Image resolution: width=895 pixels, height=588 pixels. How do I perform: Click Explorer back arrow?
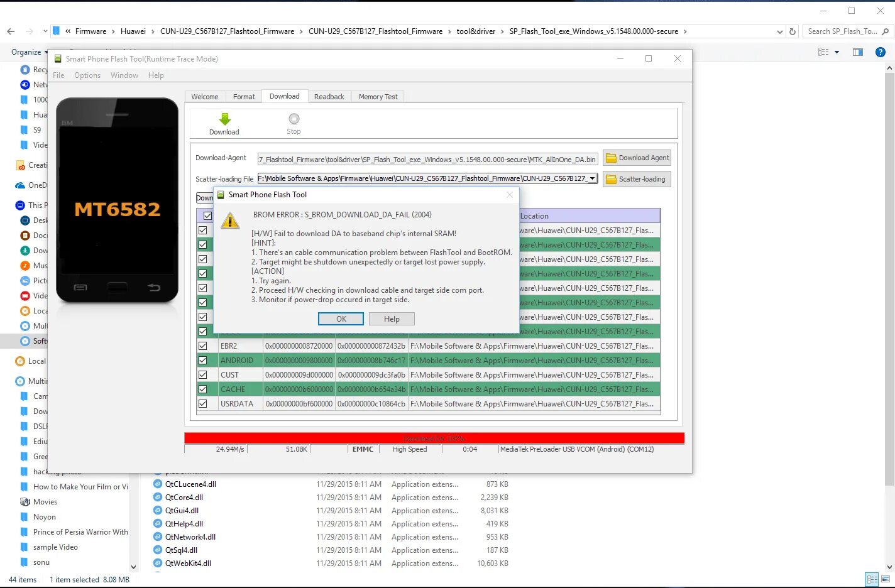point(11,31)
